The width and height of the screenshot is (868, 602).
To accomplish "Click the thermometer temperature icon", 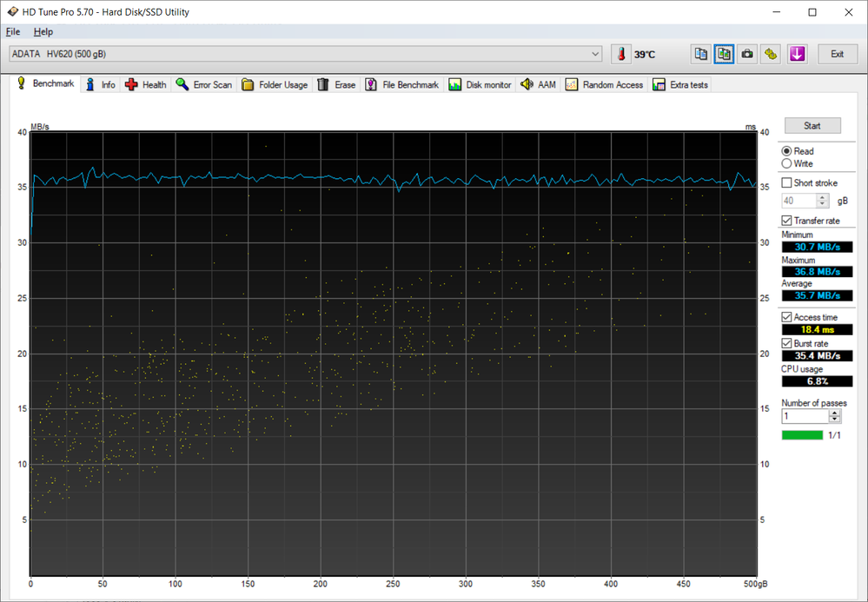I will [621, 54].
